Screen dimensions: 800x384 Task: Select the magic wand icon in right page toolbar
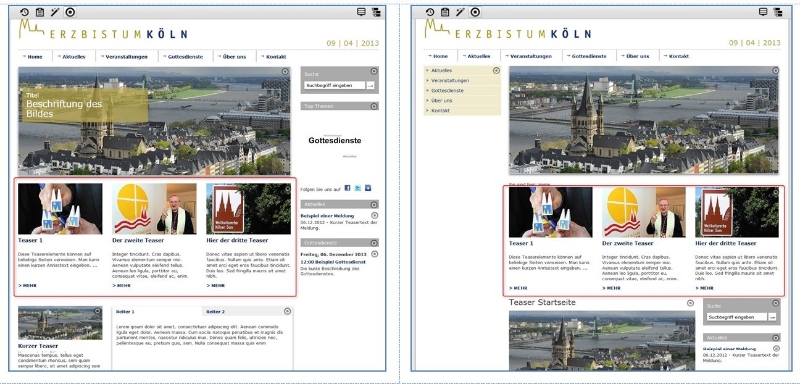[460, 12]
